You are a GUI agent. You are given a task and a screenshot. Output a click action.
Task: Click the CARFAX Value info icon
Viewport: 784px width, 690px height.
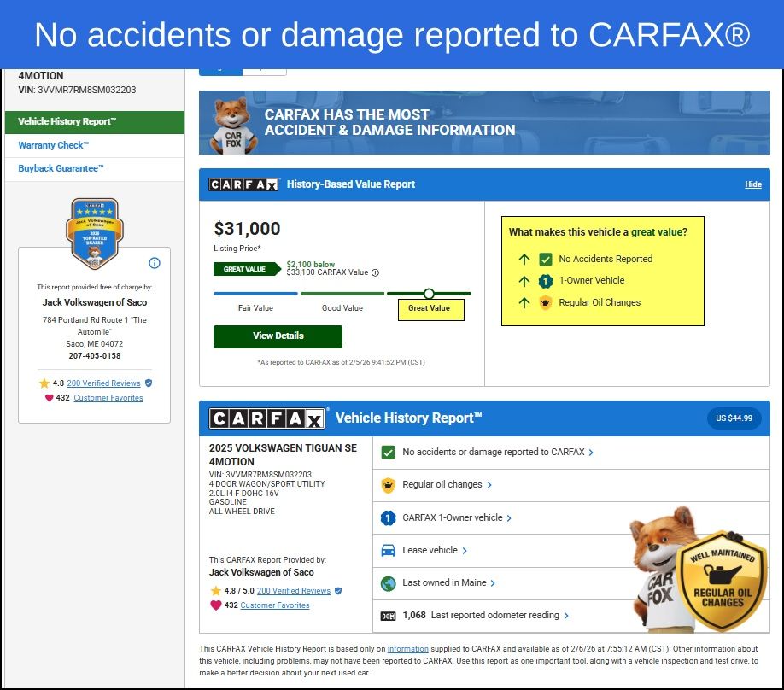point(376,273)
